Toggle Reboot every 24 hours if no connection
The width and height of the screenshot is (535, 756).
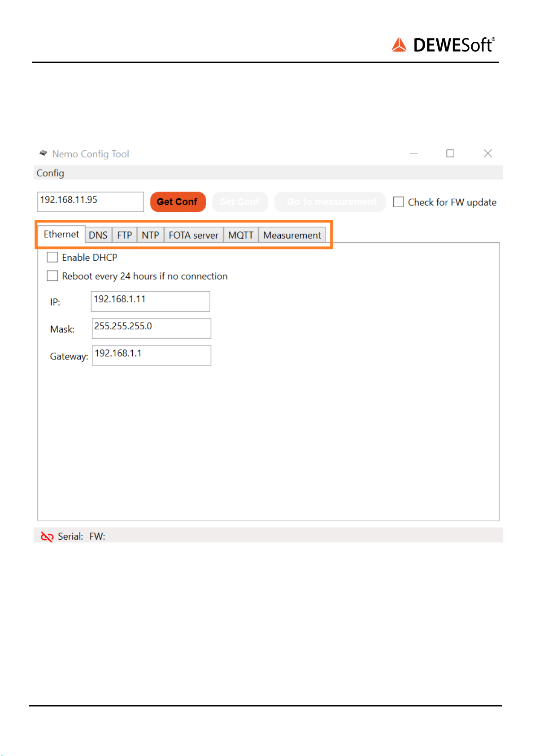(52, 275)
